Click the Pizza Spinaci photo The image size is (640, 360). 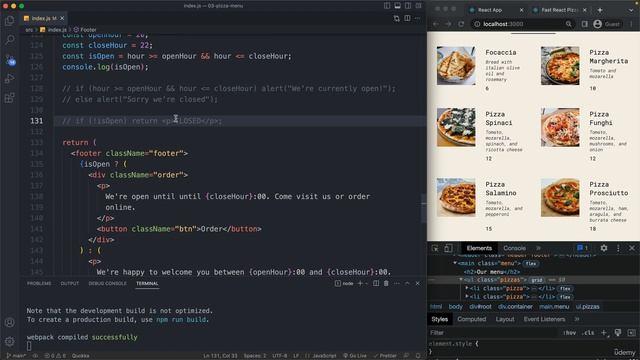456,127
